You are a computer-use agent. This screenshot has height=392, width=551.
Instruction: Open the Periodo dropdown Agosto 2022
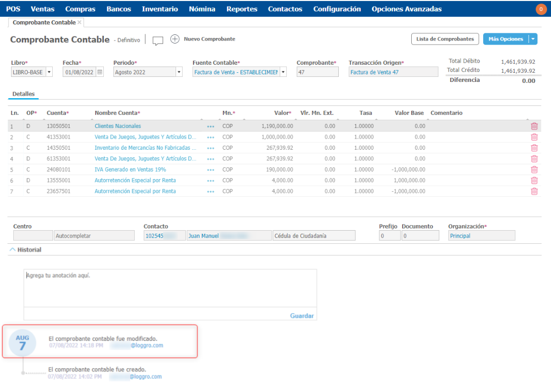pos(178,72)
